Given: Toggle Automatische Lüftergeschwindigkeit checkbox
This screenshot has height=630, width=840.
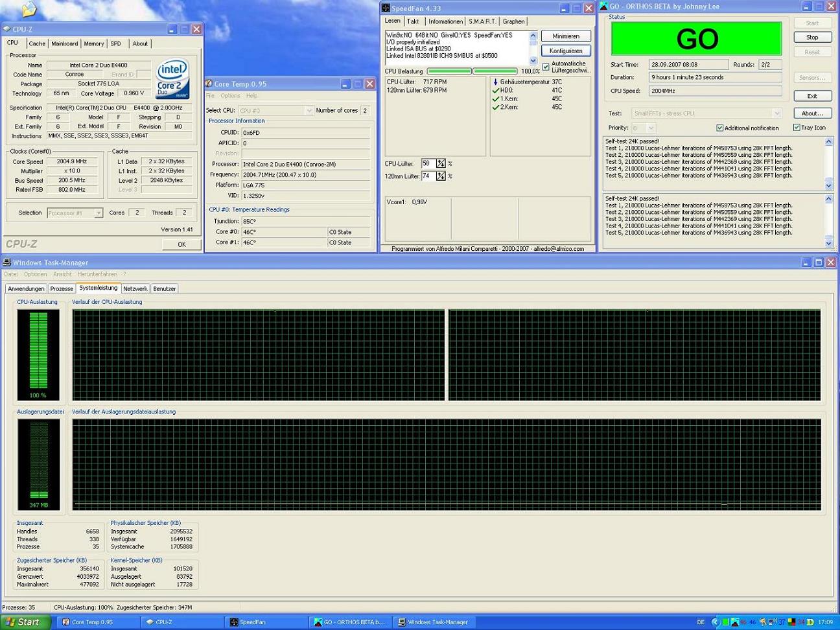Looking at the screenshot, I should coord(546,67).
